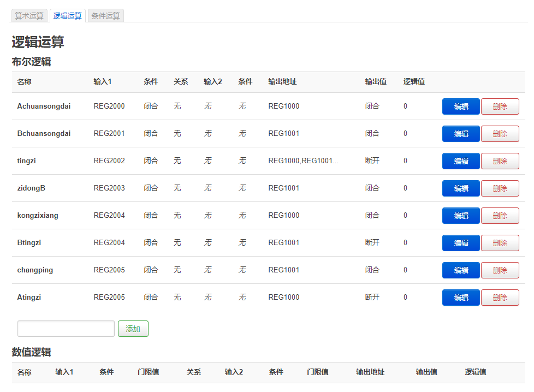Viewport: 534px width, 392px height.
Task: Delete the kongzixiang entry
Action: point(500,216)
